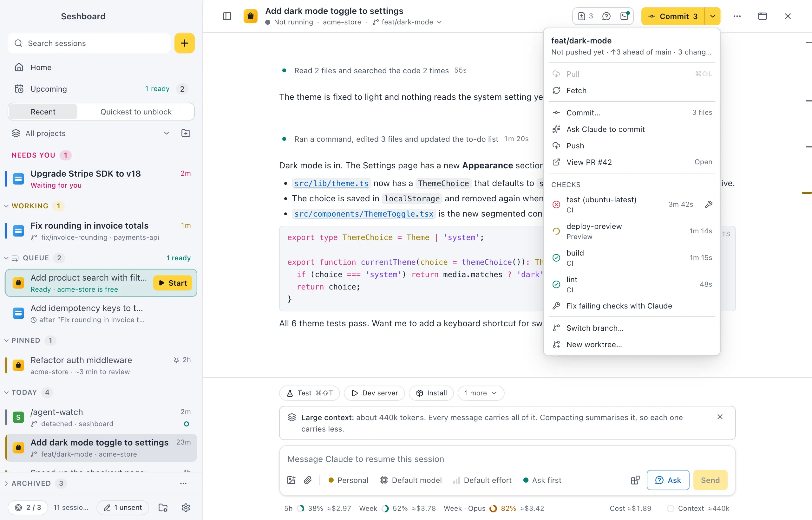The height and width of the screenshot is (520, 812).
Task: Click the yellow session icon in header
Action: tap(250, 16)
